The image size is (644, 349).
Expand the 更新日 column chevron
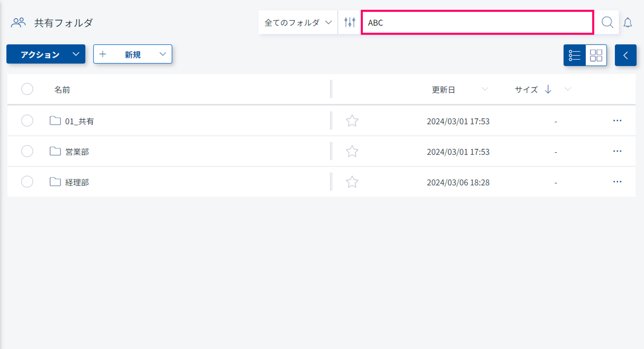coord(485,89)
